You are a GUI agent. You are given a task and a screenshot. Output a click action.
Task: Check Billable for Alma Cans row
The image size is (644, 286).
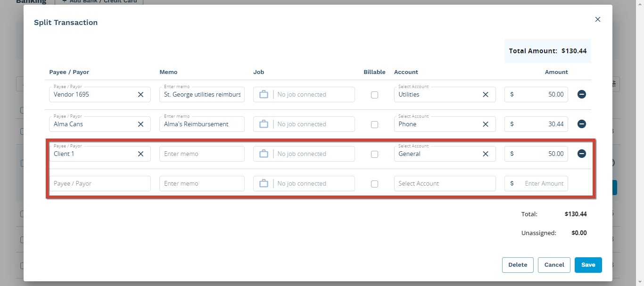pos(374,124)
